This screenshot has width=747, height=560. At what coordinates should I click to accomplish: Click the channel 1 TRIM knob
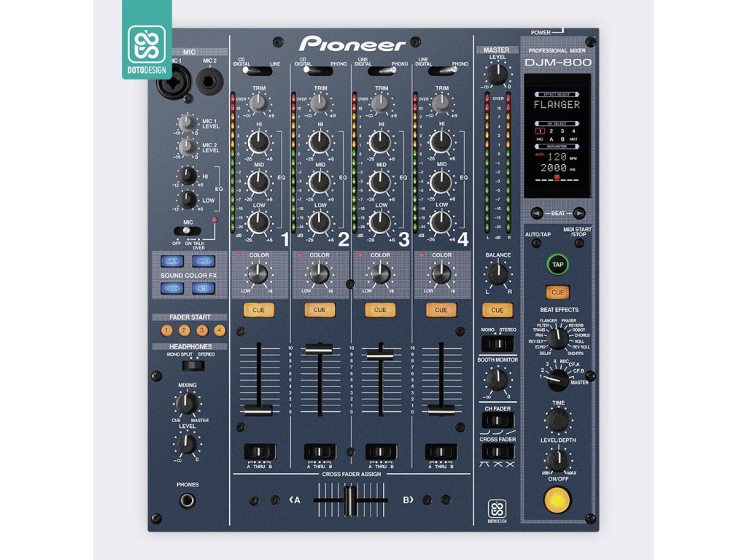(x=258, y=103)
